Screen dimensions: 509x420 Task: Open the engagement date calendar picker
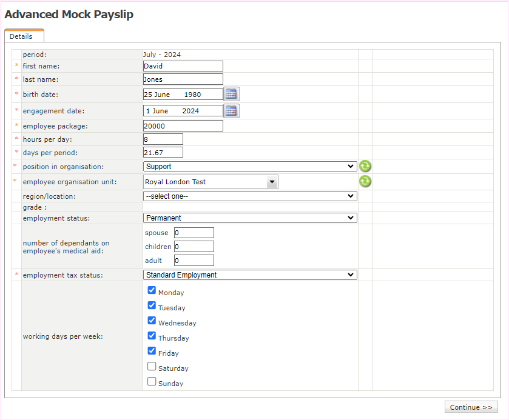point(231,111)
